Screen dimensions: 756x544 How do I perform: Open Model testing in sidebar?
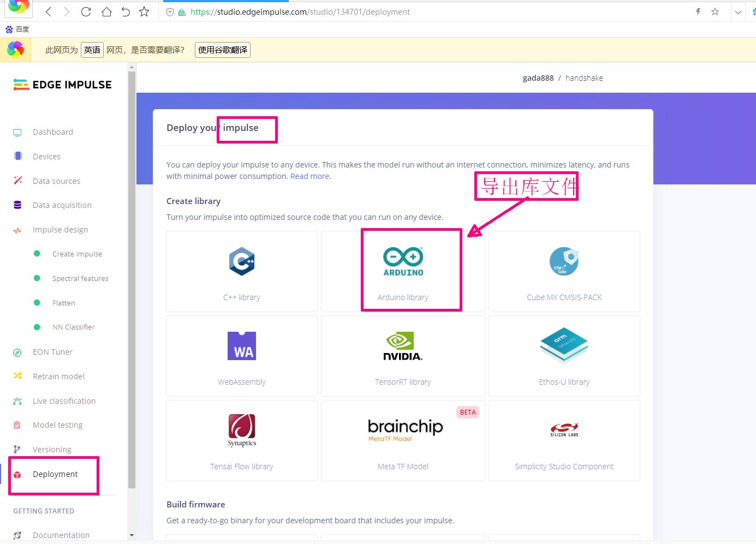click(57, 425)
